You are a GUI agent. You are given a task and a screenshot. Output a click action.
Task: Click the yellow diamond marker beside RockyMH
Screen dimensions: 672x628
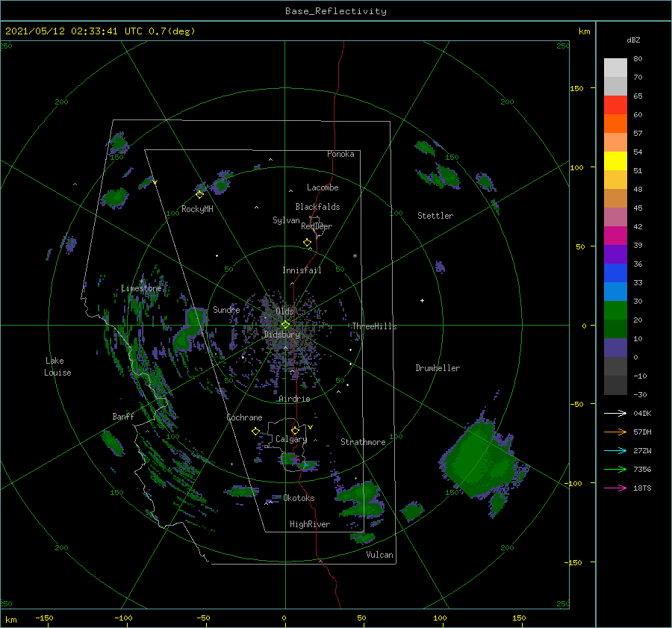point(199,195)
